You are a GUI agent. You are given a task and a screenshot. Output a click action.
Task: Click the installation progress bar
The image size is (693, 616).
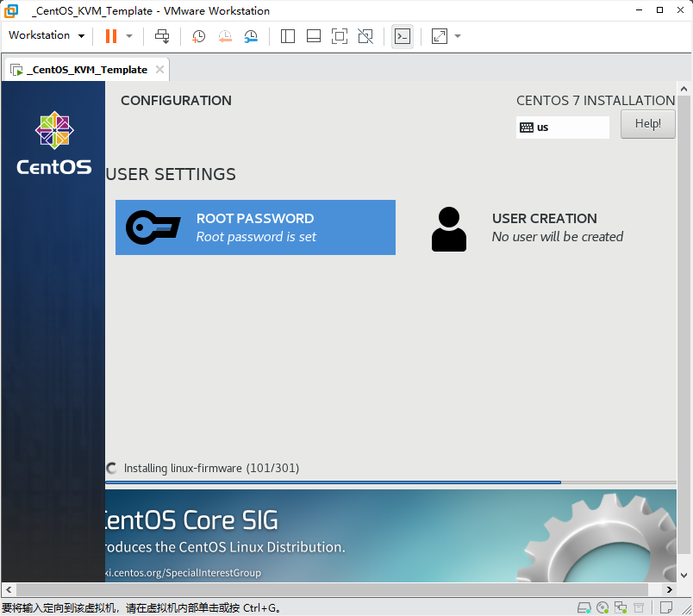tap(390, 482)
